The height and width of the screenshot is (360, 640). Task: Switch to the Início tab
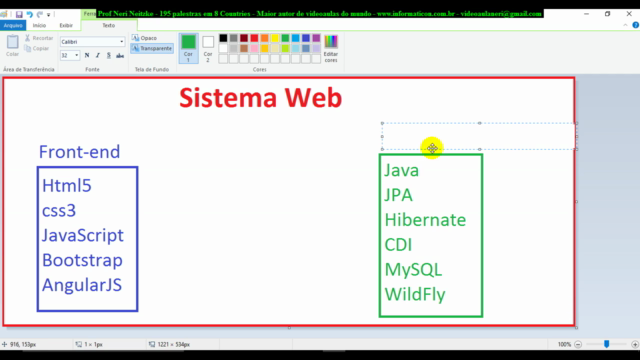[39, 25]
